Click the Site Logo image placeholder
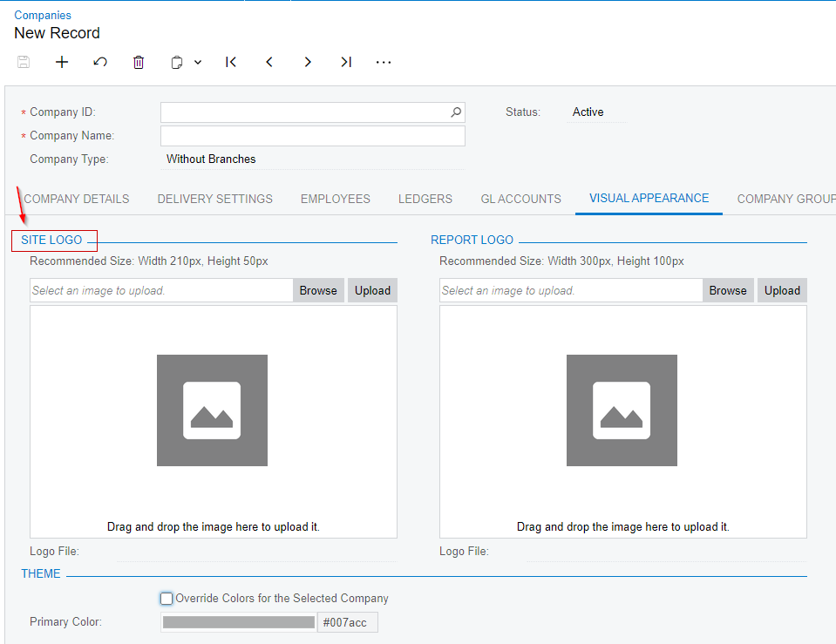The image size is (836, 644). (x=212, y=410)
